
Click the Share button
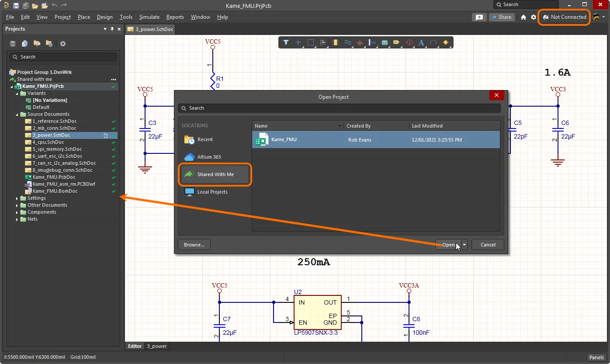(501, 17)
